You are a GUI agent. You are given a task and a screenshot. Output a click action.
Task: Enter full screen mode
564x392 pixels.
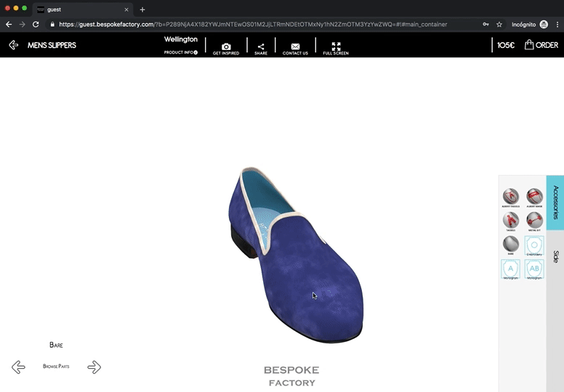coord(336,47)
